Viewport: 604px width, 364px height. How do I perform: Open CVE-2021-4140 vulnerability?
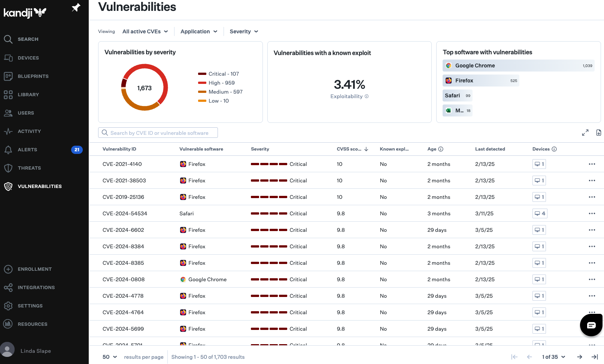[122, 164]
